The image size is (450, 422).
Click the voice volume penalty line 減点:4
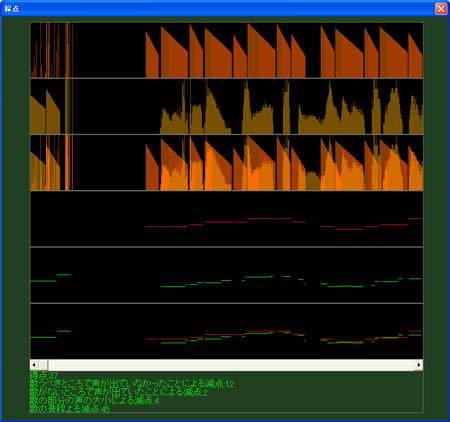point(94,401)
